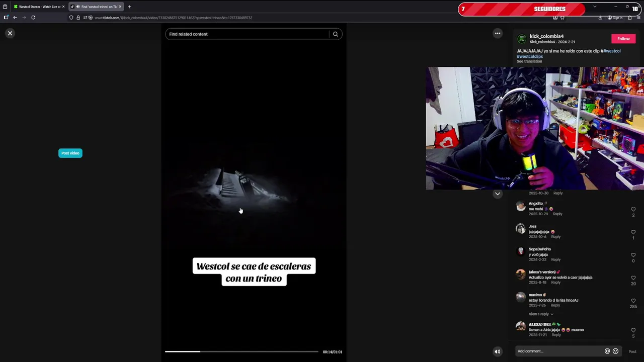Image resolution: width=644 pixels, height=362 pixels.
Task: Toggle the browser sidebar icon
Action: (6, 18)
